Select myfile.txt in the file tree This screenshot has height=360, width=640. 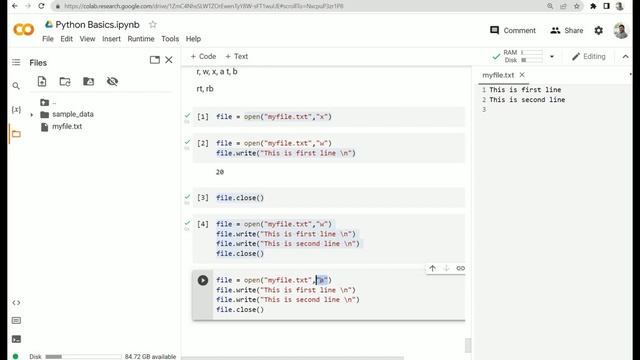point(67,127)
